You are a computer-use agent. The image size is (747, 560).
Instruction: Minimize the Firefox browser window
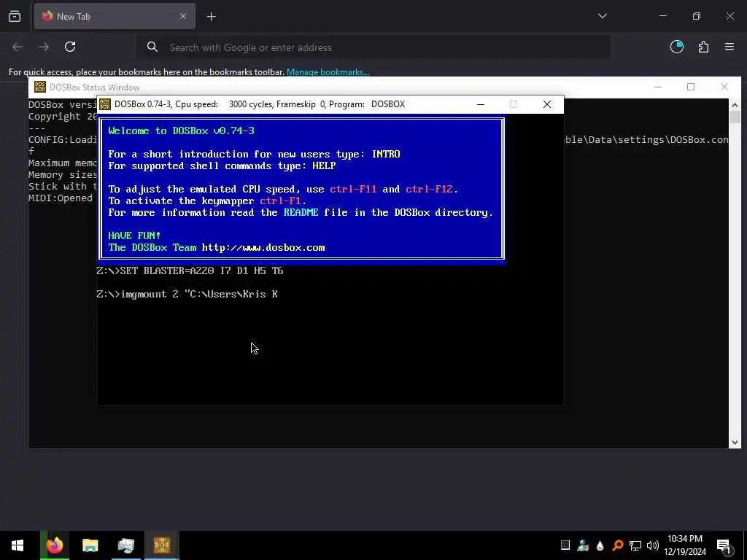(662, 16)
